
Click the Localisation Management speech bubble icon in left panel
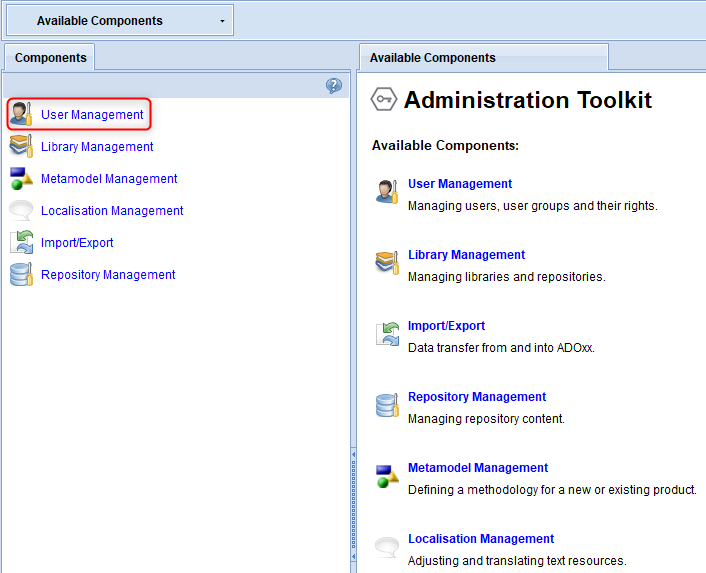[x=21, y=210]
